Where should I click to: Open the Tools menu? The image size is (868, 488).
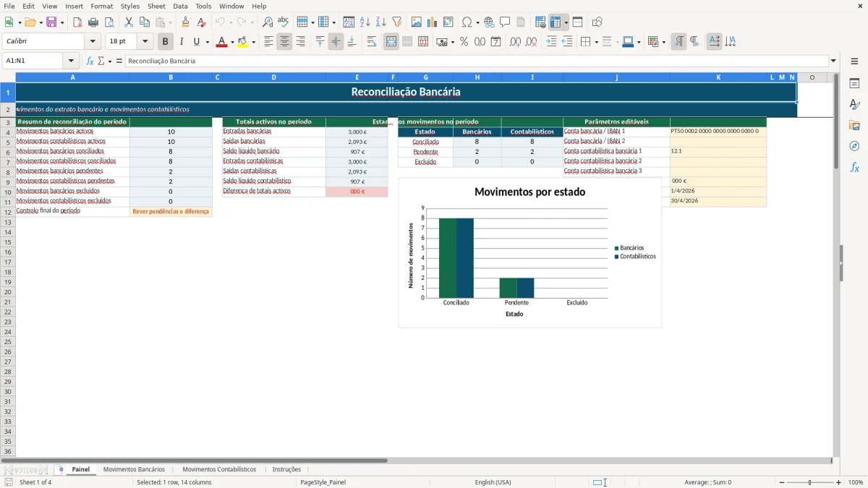[203, 6]
